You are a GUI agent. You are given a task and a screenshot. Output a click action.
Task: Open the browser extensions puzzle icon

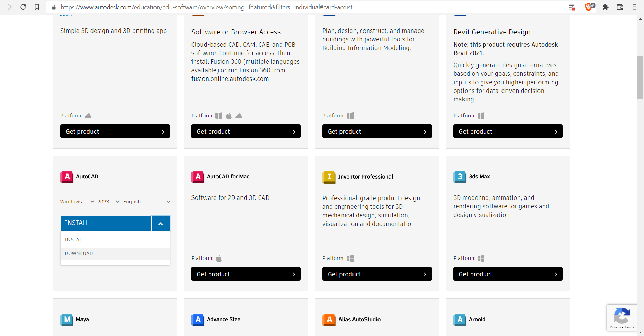606,7
